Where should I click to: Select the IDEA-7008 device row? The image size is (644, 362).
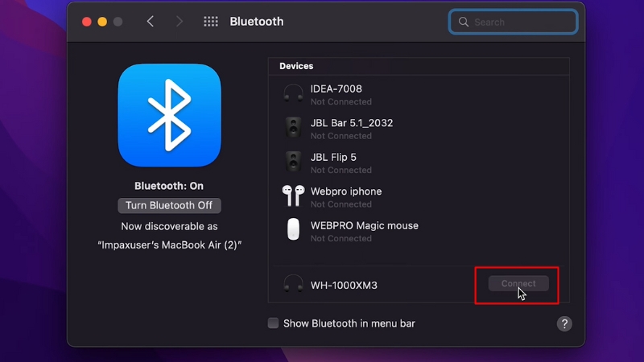point(419,95)
